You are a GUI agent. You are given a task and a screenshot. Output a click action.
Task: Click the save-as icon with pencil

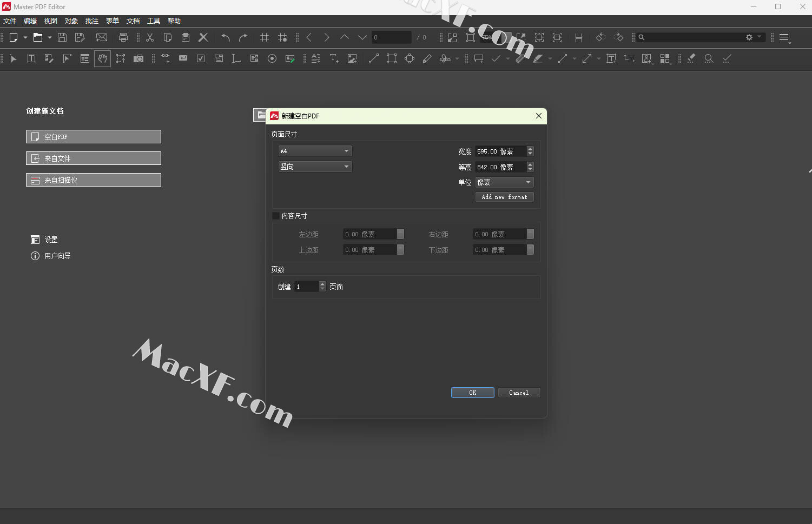[80, 37]
